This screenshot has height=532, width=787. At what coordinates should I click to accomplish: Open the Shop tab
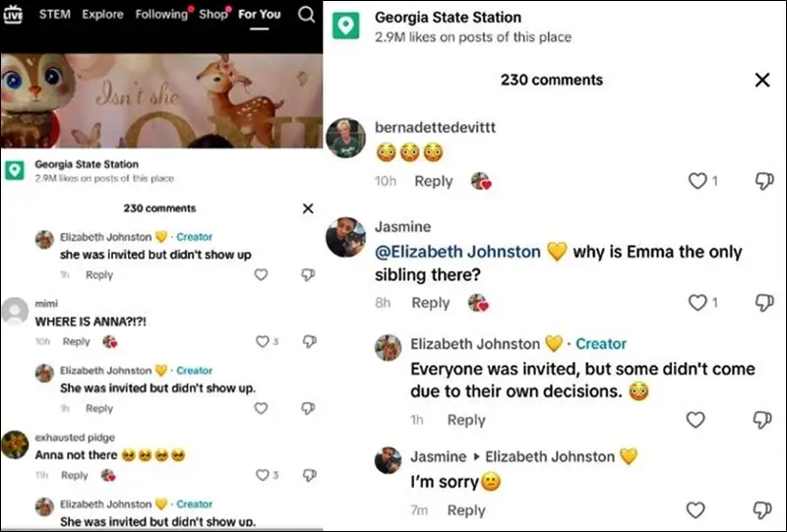[212, 15]
